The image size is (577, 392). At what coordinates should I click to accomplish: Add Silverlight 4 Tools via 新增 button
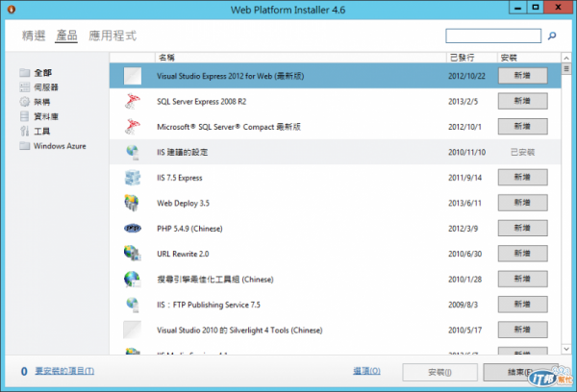tap(522, 330)
